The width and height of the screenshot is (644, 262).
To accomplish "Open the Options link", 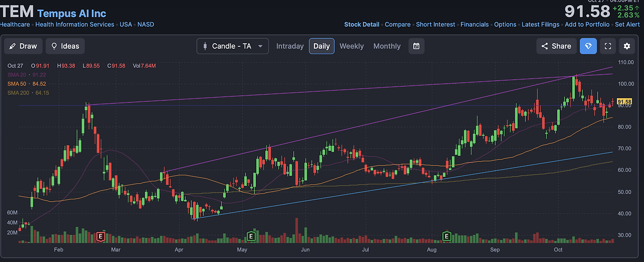I will tap(505, 24).
